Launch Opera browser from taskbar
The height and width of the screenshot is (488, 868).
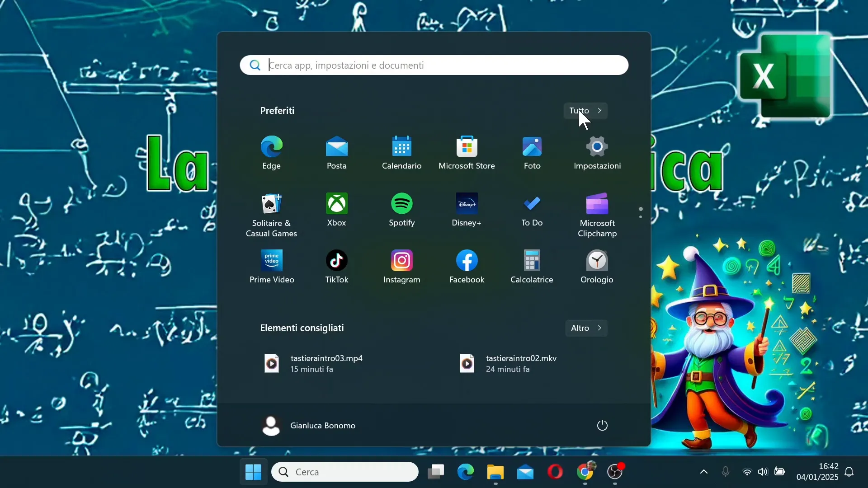(x=555, y=472)
